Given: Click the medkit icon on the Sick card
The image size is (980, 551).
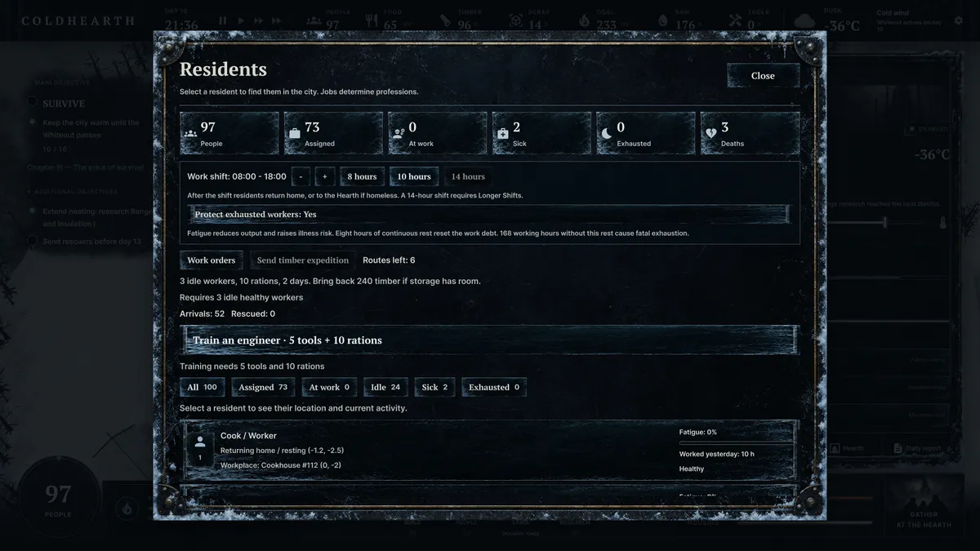Looking at the screenshot, I should (503, 134).
